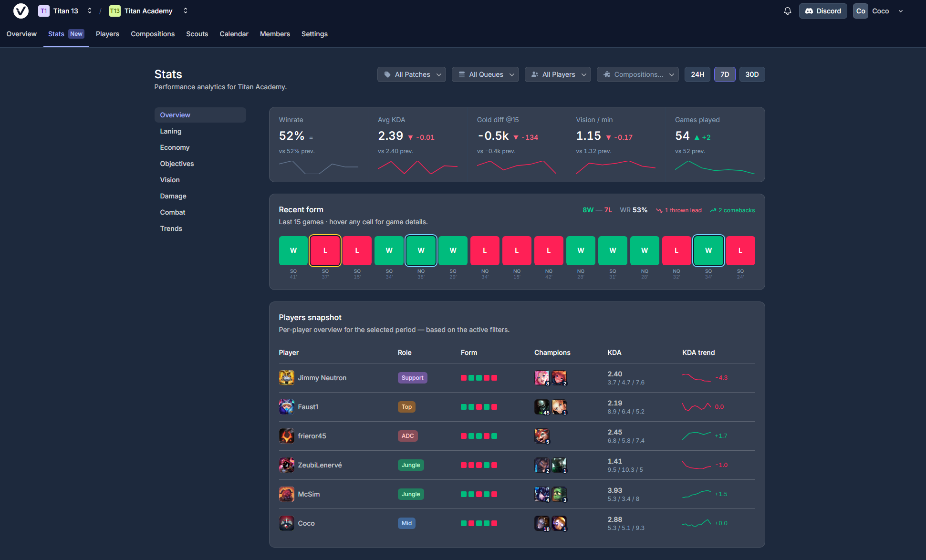The width and height of the screenshot is (926, 560).
Task: Click the T1 organization badge icon
Action: pyautogui.click(x=43, y=11)
